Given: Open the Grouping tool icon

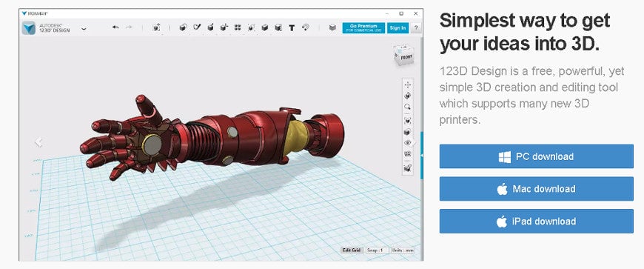Looking at the screenshot, I should pyautogui.click(x=251, y=27).
